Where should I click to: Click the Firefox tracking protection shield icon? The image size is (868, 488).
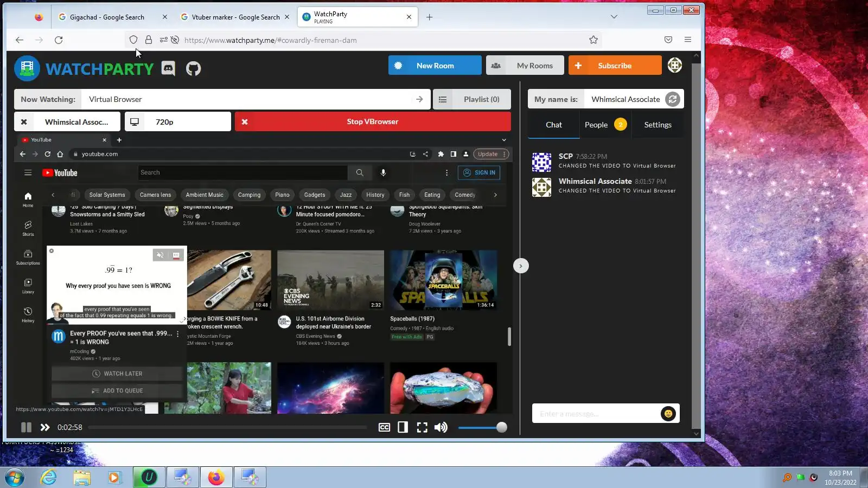(133, 40)
